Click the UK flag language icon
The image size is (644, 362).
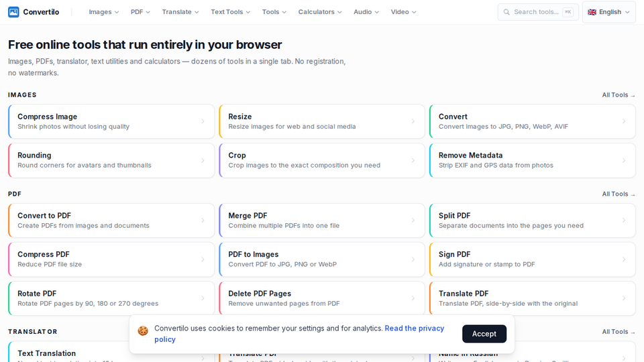(x=592, y=12)
